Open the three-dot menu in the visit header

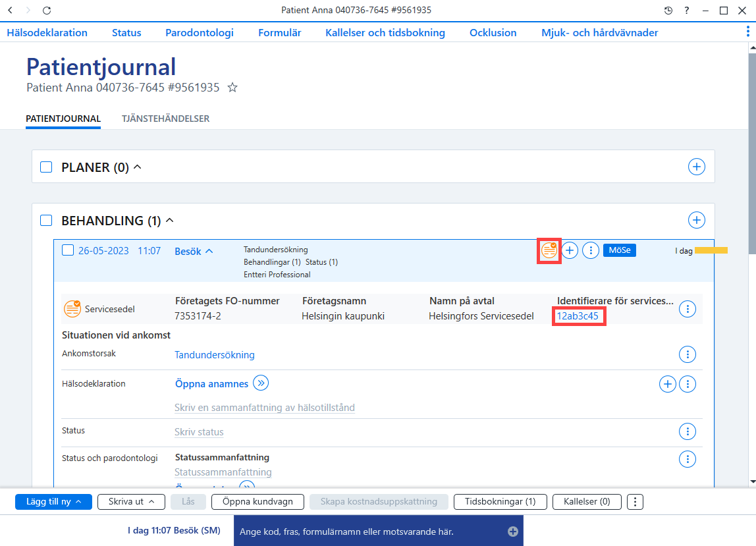click(x=591, y=250)
